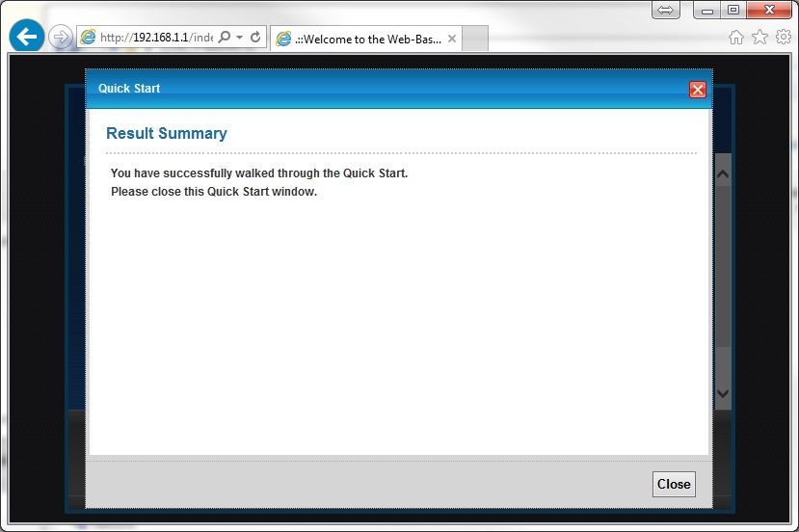Close the Welcome to the Web-Bas... tab
The height and width of the screenshot is (532, 799).
[451, 39]
